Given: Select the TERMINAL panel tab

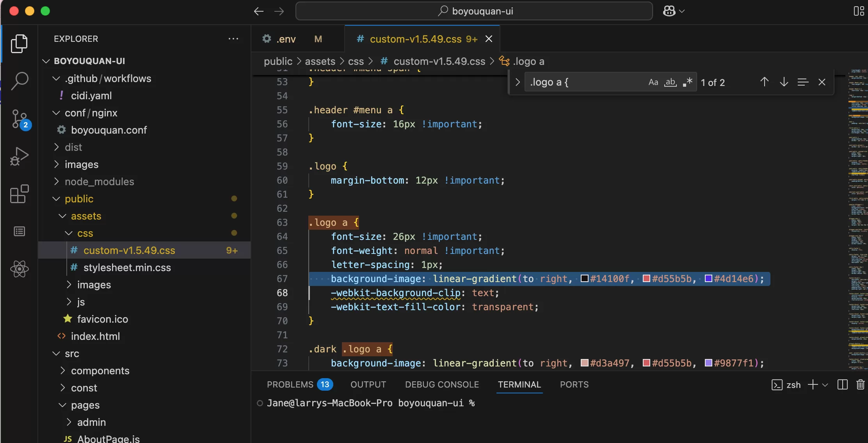Looking at the screenshot, I should pos(519,384).
